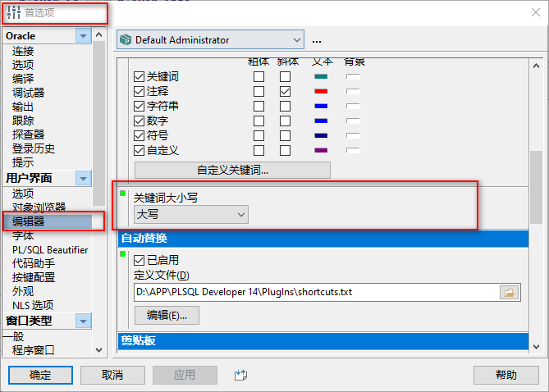The image size is (549, 392).
Task: Enable bold for 数字 row
Action: (258, 121)
